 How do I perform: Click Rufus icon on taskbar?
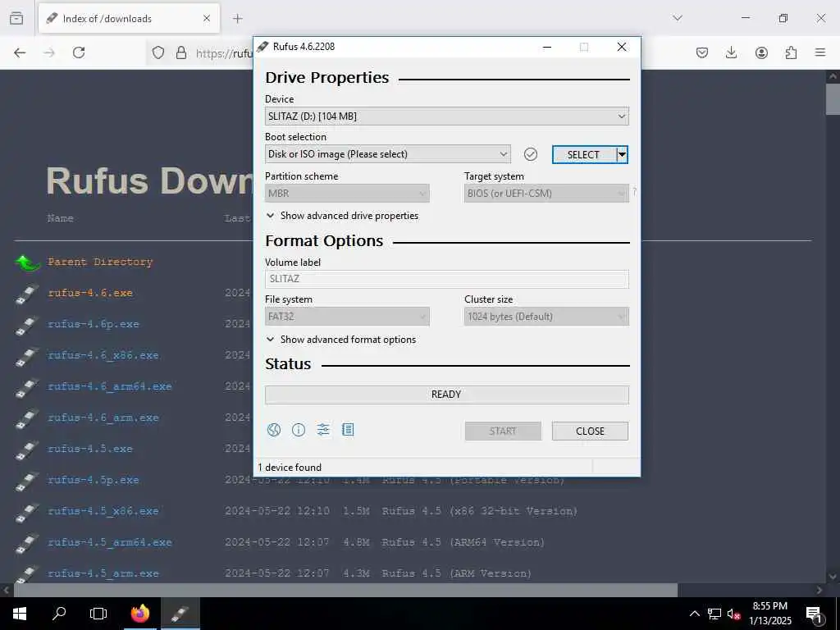(x=180, y=614)
